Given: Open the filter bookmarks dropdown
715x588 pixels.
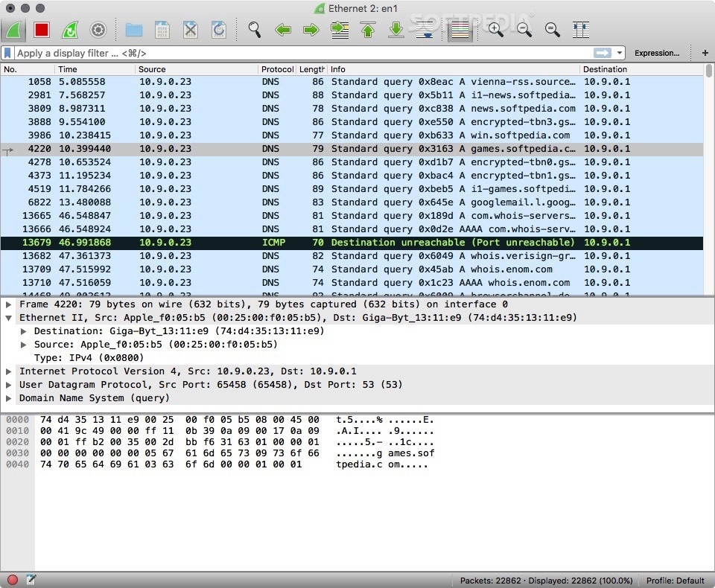Looking at the screenshot, I should pyautogui.click(x=7, y=53).
